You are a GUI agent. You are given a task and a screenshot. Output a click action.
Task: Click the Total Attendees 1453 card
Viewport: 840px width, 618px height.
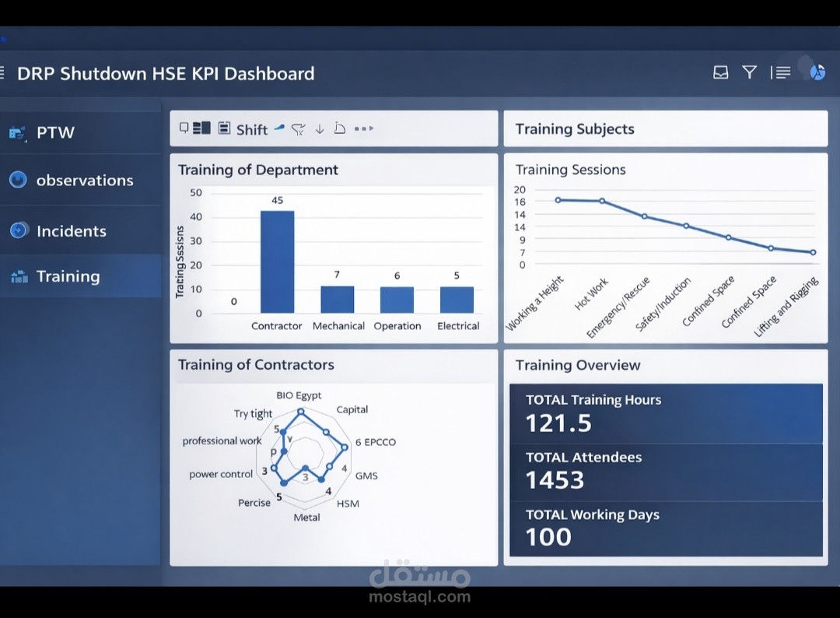click(666, 472)
